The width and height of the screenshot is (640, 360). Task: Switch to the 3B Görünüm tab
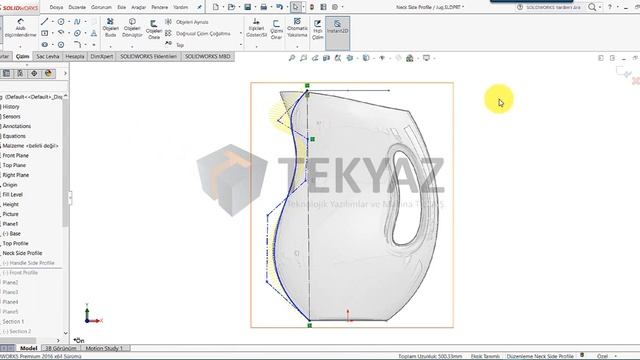tap(61, 348)
